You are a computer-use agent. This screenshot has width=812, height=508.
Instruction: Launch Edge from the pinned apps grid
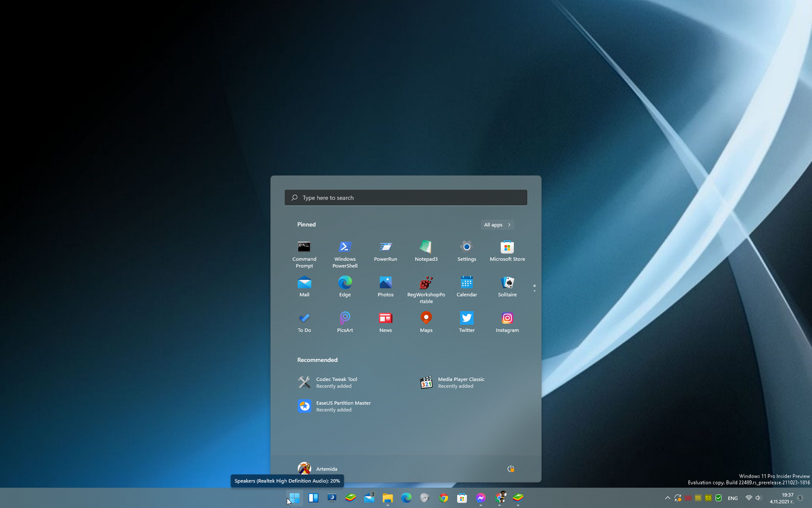point(345,287)
